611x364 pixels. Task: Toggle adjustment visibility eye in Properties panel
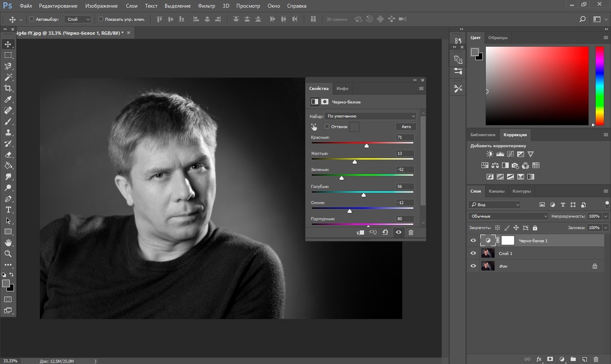398,233
